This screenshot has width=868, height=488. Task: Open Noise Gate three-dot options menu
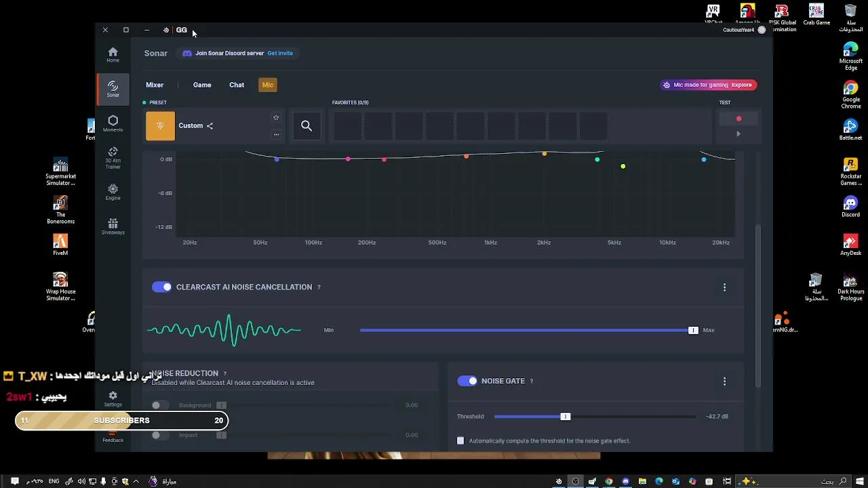(724, 382)
